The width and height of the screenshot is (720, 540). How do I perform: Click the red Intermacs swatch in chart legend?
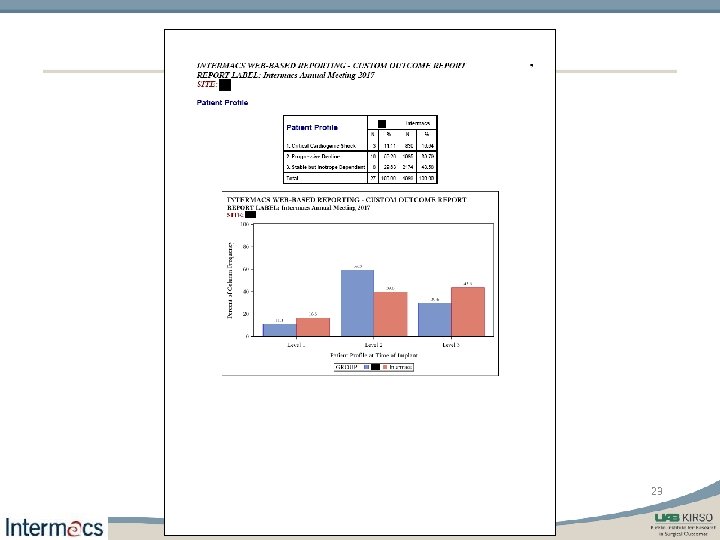385,367
